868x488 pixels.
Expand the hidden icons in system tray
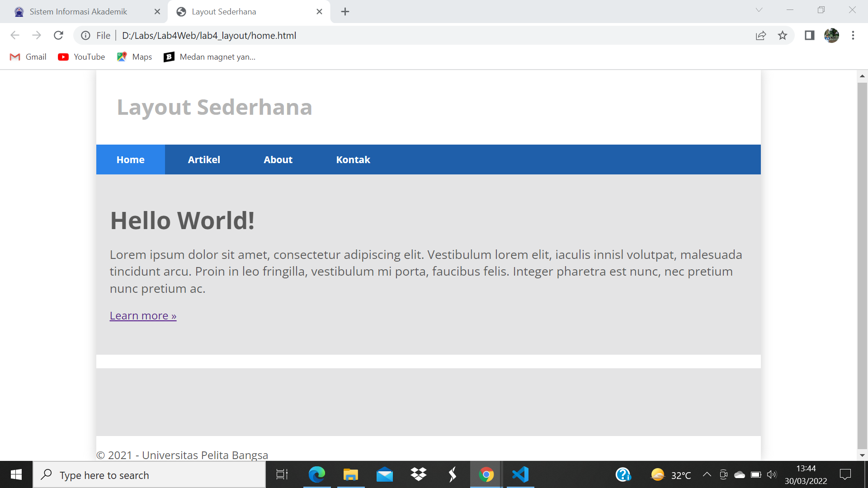708,474
